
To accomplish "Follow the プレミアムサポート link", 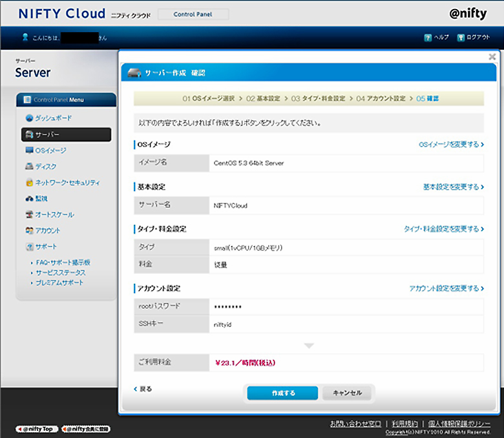I will tap(59, 283).
